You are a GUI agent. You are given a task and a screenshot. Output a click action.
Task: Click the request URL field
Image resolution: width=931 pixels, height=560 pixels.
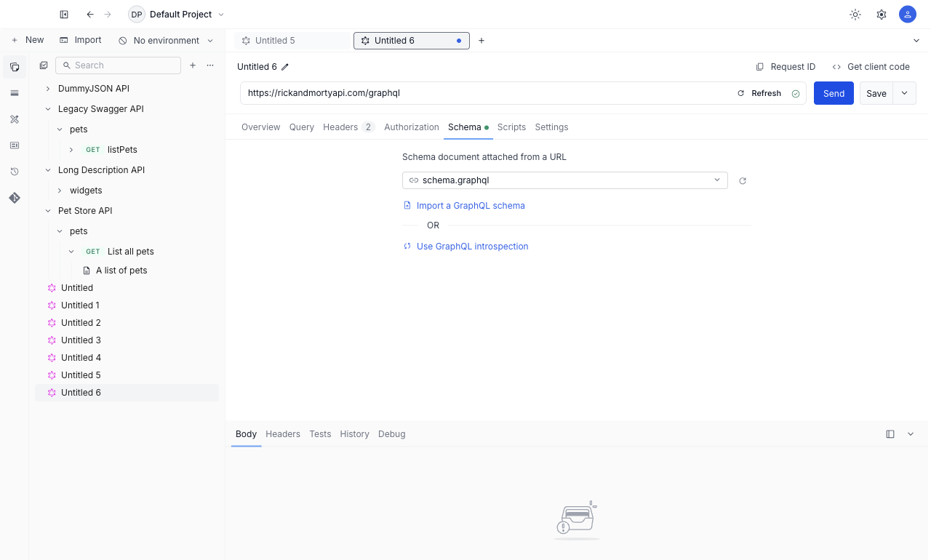pos(487,93)
